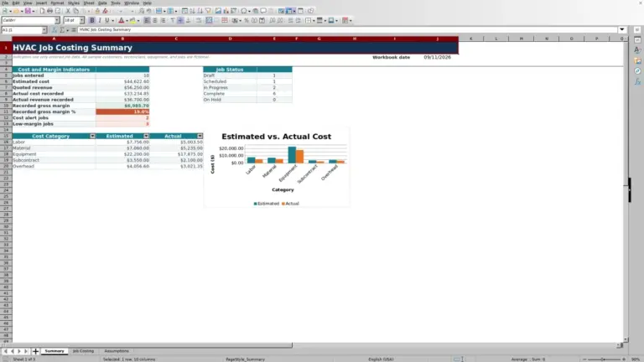Open the sidebar Gallery panel icon

point(637,60)
